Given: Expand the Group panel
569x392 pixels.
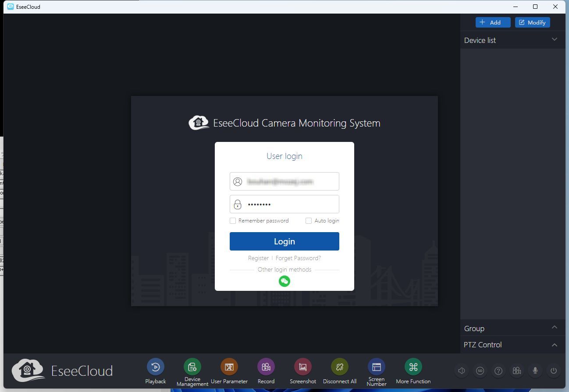Looking at the screenshot, I should tap(554, 328).
